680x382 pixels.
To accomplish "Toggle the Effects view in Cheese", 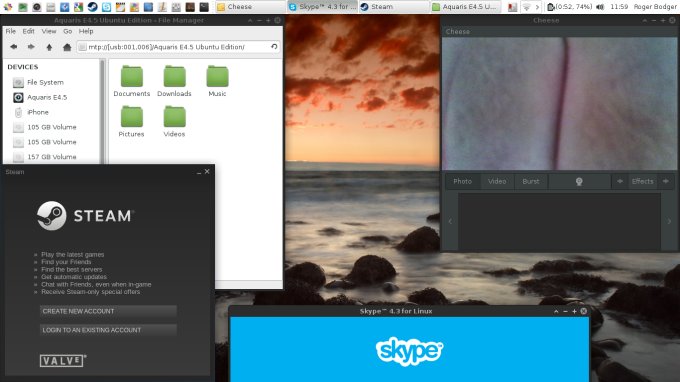I will point(642,181).
